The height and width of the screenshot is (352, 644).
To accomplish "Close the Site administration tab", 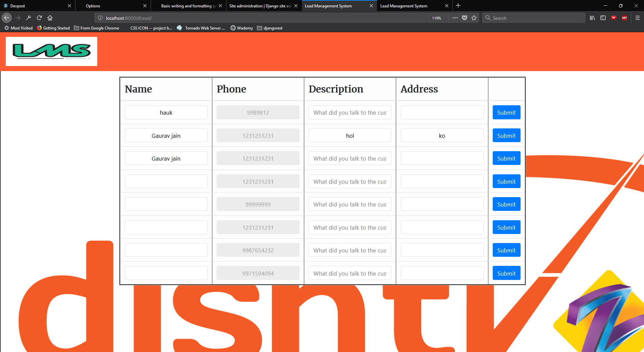I will (x=296, y=6).
